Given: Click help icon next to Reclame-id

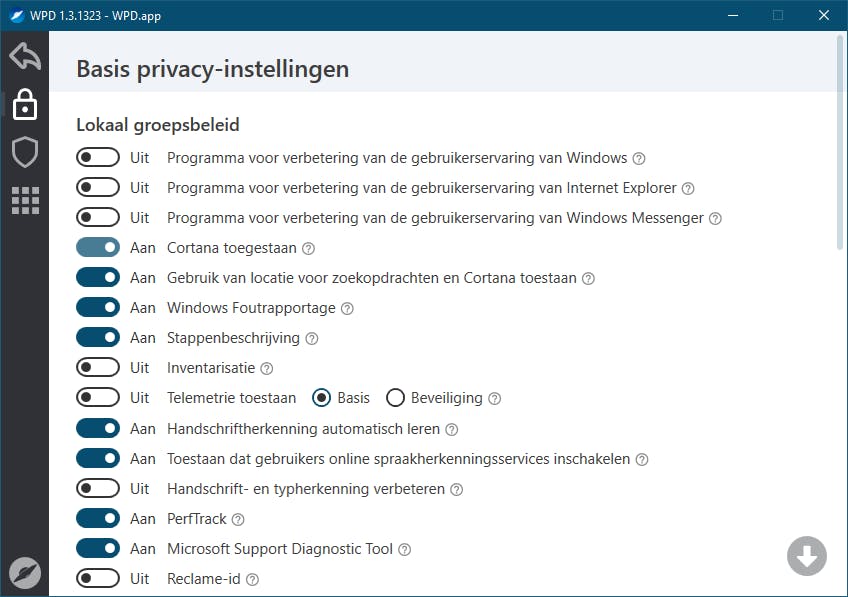Looking at the screenshot, I should click(253, 579).
